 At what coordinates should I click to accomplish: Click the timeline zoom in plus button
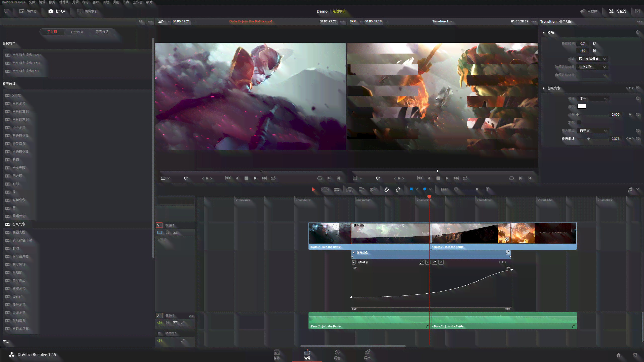488,189
